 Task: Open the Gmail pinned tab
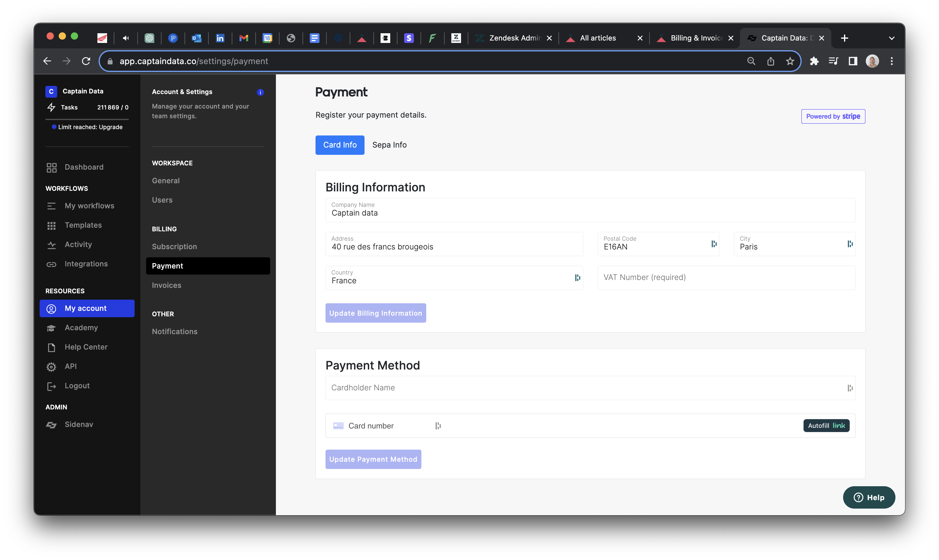(244, 38)
